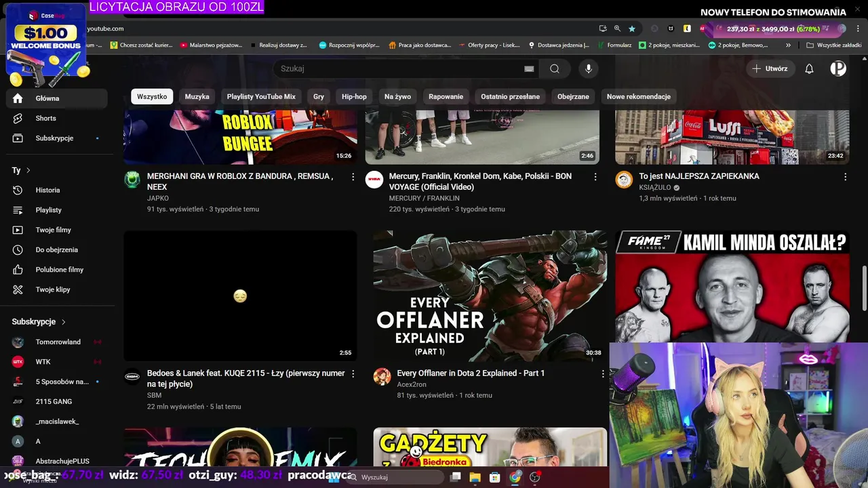Select the Gry filter chip

(x=319, y=96)
